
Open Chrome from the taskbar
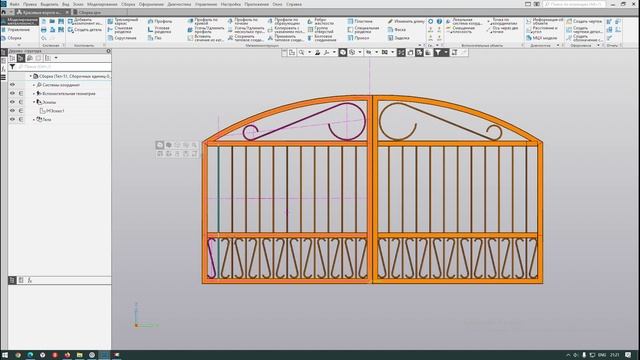click(x=18, y=355)
